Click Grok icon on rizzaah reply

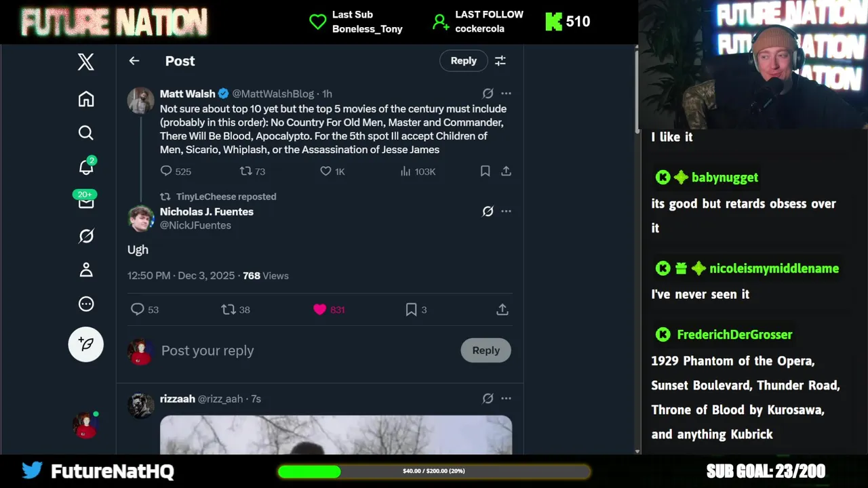click(488, 399)
